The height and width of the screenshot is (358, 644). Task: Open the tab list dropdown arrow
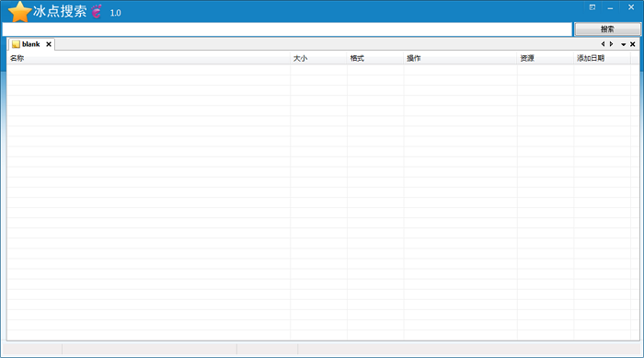coord(623,44)
